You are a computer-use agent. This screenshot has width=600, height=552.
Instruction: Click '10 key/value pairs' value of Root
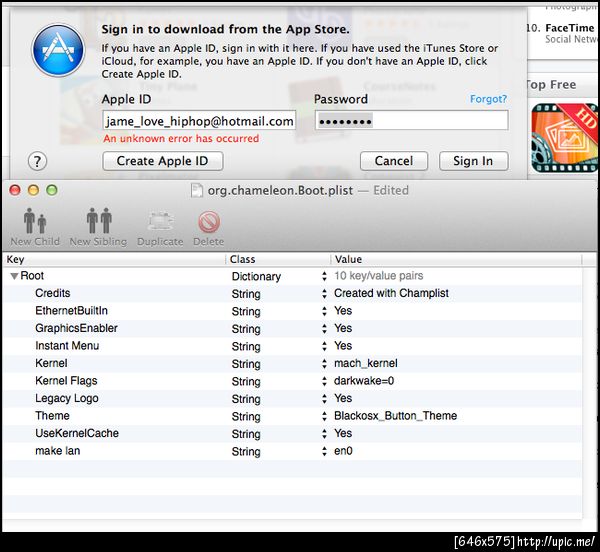click(379, 276)
